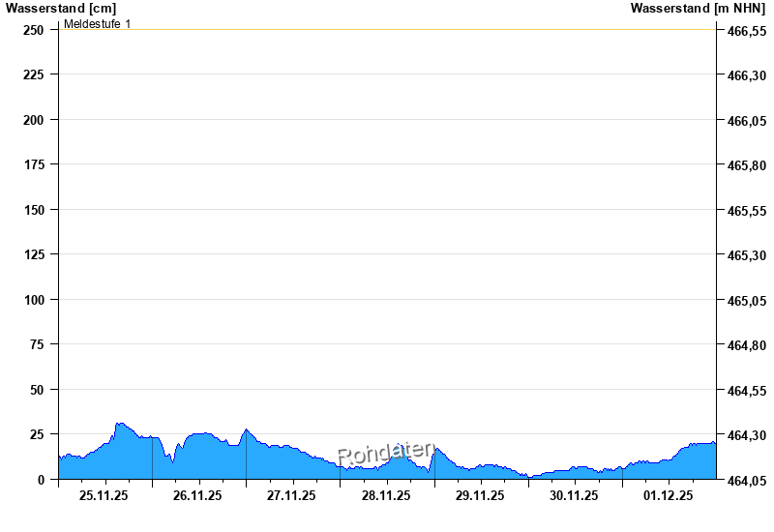774x532 pixels.
Task: Click the 0 value on the left axis
Action: coord(41,480)
